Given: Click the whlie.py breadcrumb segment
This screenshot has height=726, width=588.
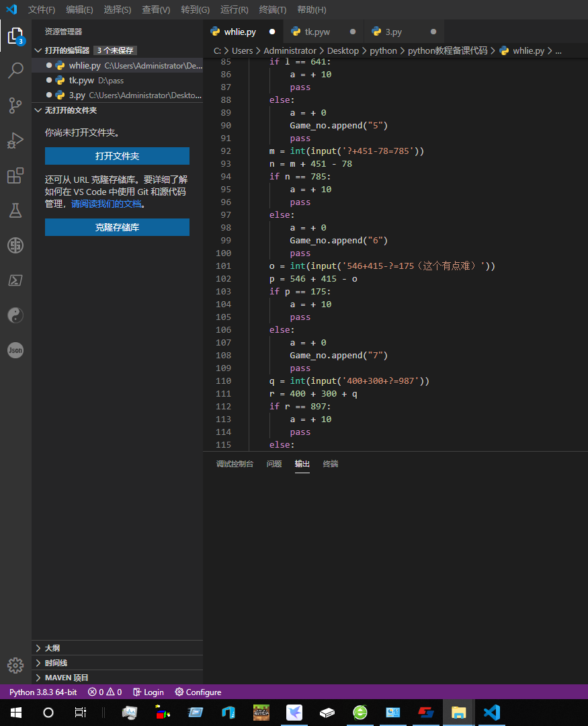Looking at the screenshot, I should (x=529, y=50).
